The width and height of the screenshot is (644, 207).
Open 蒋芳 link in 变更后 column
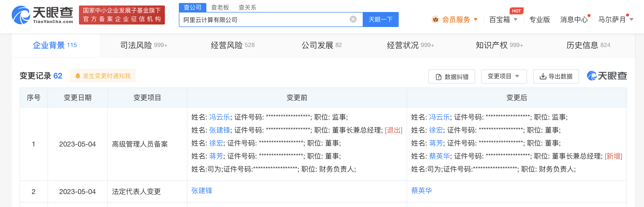pos(436,143)
